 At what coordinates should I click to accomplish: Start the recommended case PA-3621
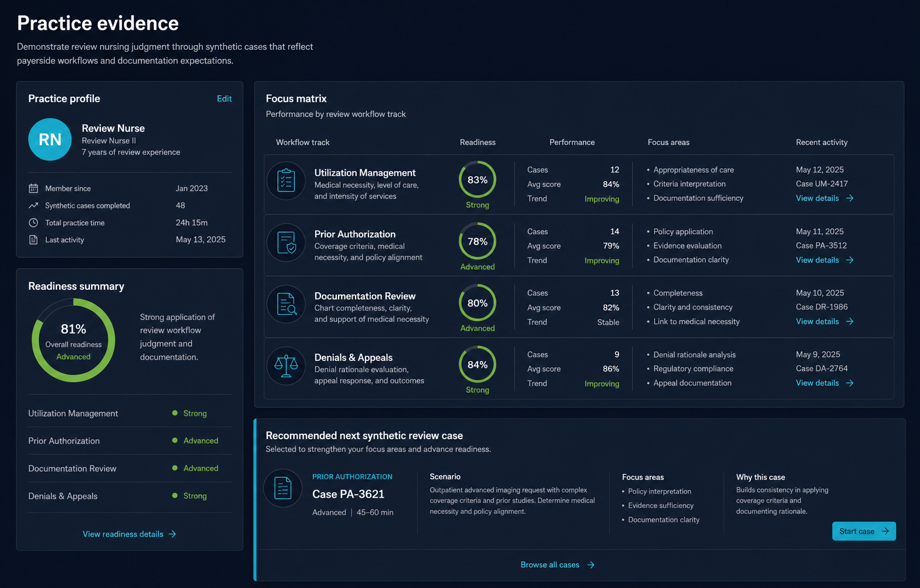tap(864, 531)
